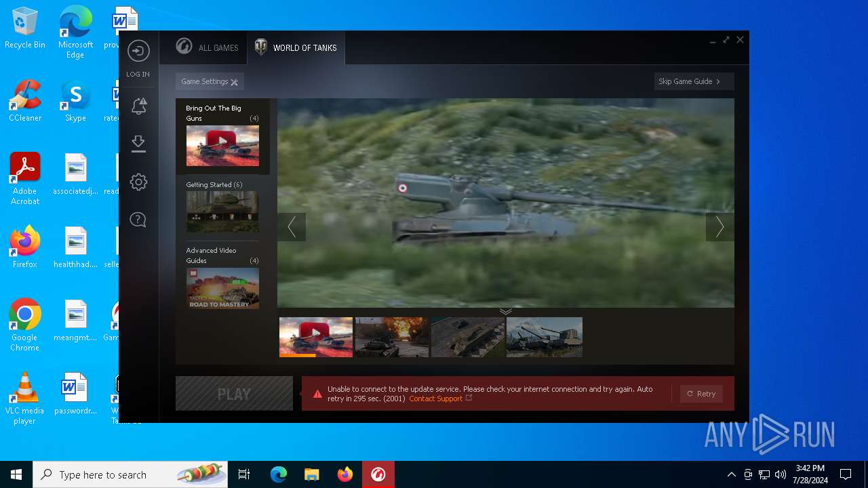This screenshot has height=488, width=868.
Task: Click the Game Settings label
Action: coord(204,81)
